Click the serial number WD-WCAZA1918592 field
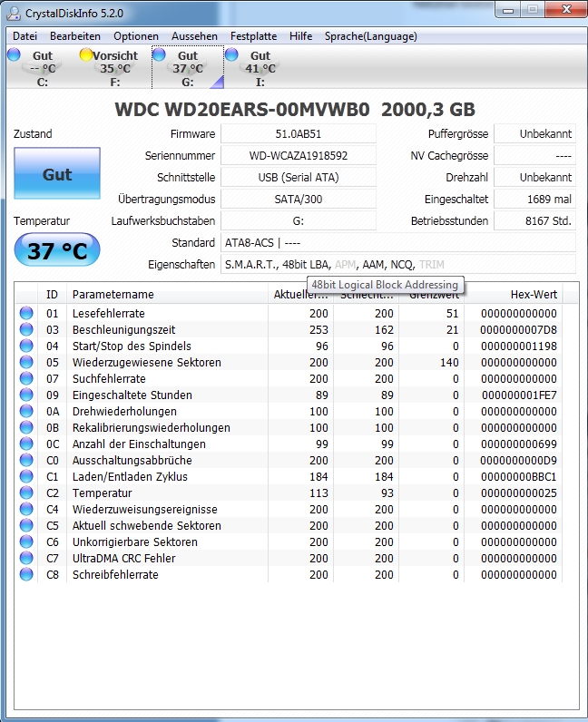The image size is (588, 722). click(x=299, y=156)
